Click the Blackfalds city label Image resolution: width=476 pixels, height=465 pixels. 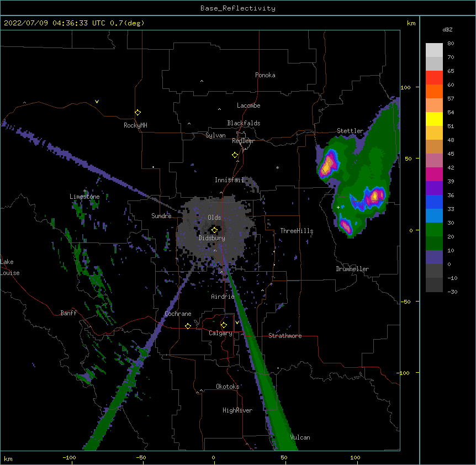click(244, 123)
